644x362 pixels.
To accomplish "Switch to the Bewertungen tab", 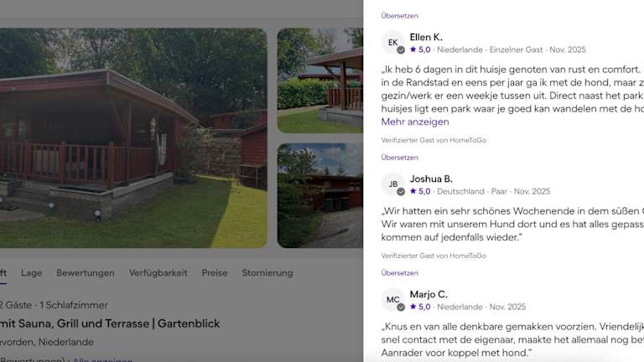I will (86, 273).
